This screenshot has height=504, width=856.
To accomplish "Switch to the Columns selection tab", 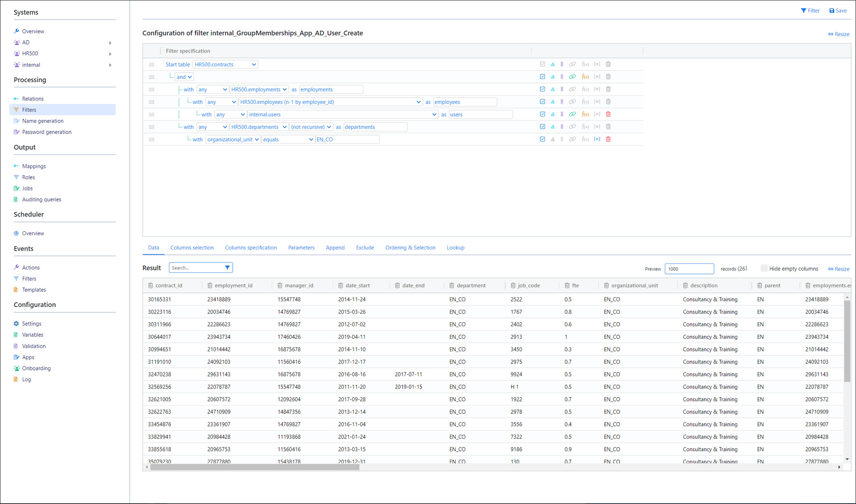I will [x=192, y=248].
